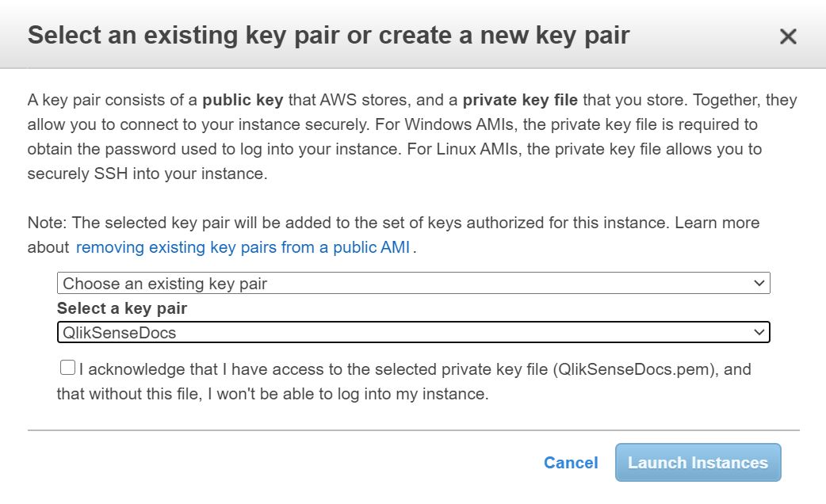Click the chevron on the QlikSenseDocs dropdown

759,332
